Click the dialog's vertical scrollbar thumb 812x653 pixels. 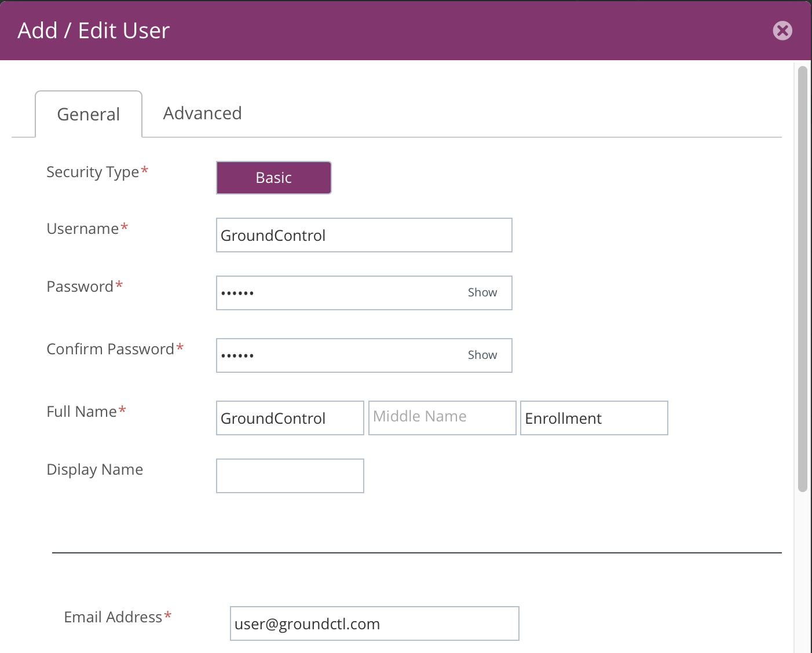point(802,278)
